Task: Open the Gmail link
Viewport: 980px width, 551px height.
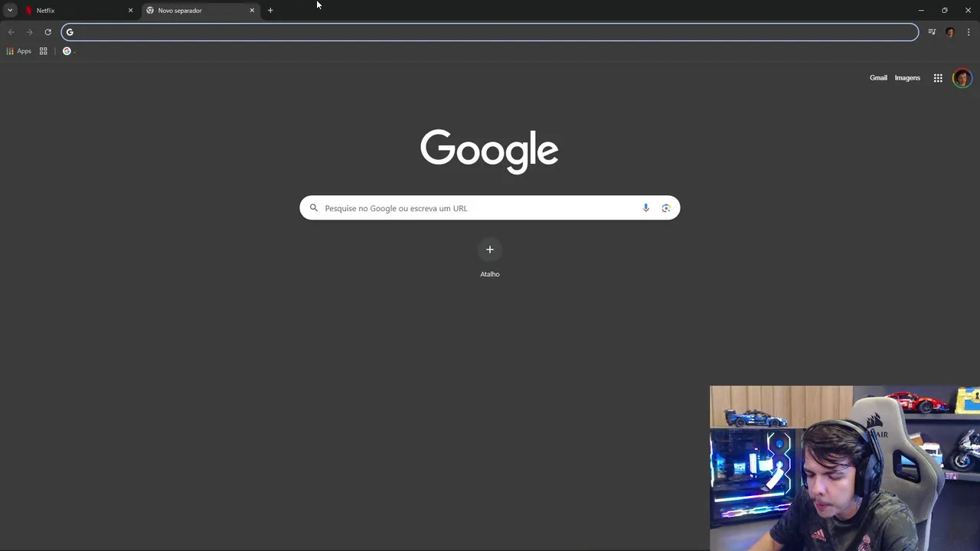Action: tap(878, 78)
